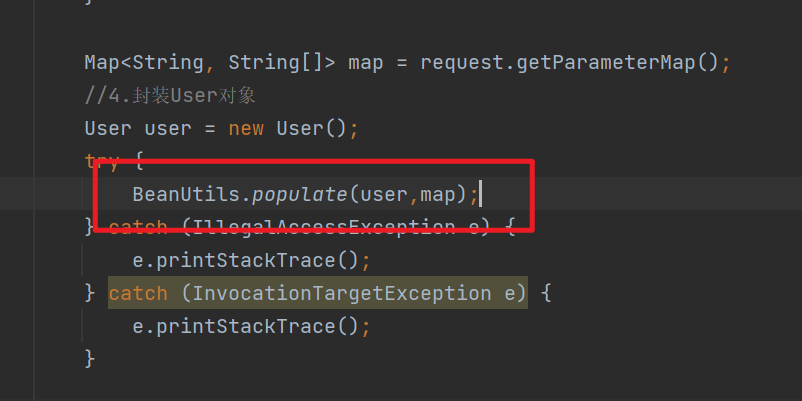Screen dimensions: 802x401
Task: Click the second e.printStackTrace() call
Action: 245,326
